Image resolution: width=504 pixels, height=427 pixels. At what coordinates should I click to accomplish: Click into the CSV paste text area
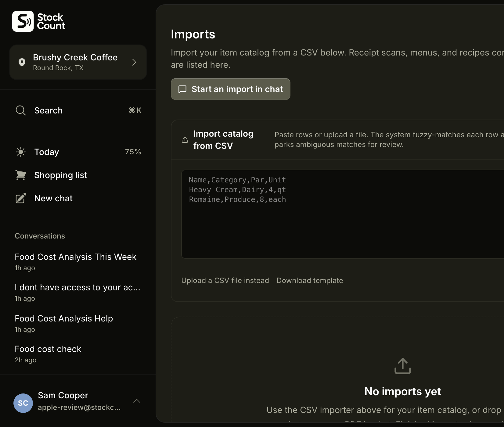tap(343, 214)
